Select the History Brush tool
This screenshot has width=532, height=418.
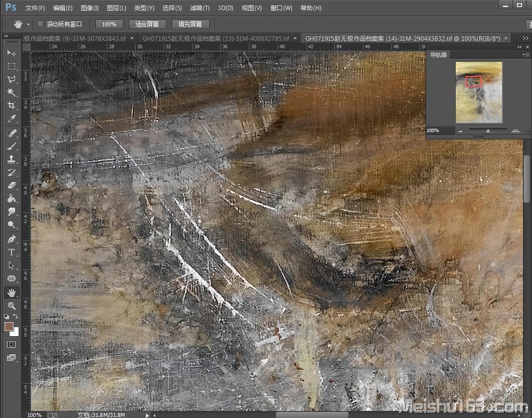[x=12, y=172]
